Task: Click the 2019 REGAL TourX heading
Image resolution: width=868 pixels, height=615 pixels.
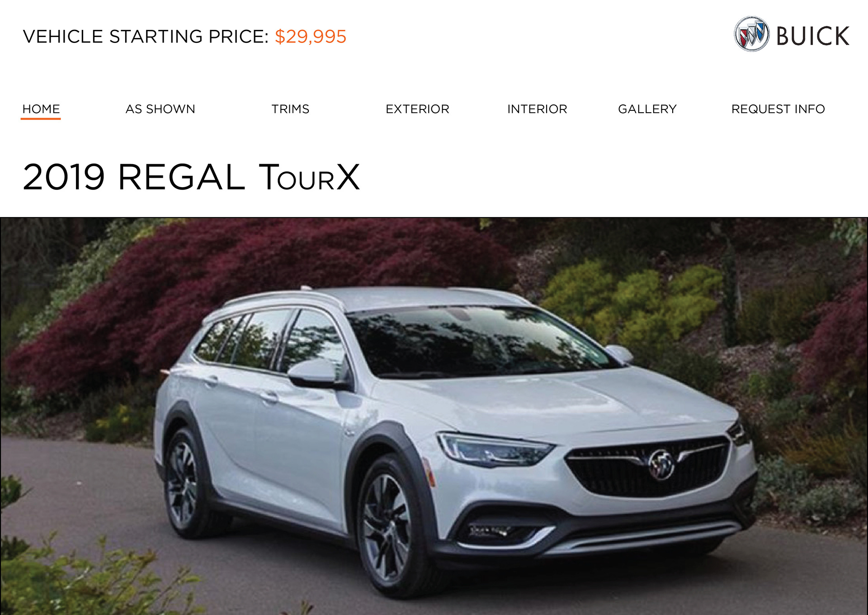Action: point(191,177)
